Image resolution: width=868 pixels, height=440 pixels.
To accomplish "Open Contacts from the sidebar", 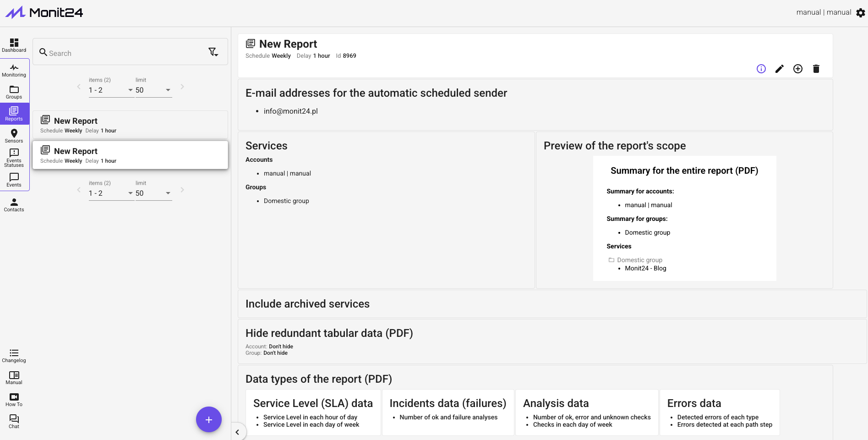I will pos(14,204).
